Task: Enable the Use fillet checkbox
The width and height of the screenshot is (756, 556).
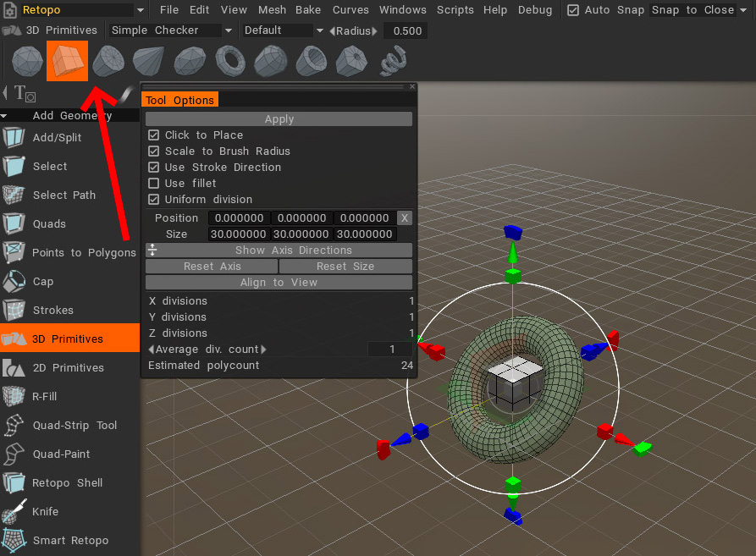Action: coord(154,183)
